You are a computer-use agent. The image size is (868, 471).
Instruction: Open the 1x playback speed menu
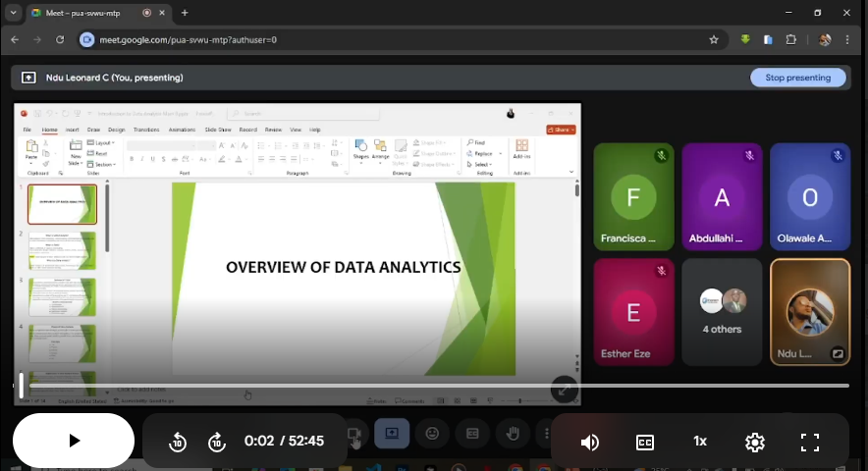700,442
